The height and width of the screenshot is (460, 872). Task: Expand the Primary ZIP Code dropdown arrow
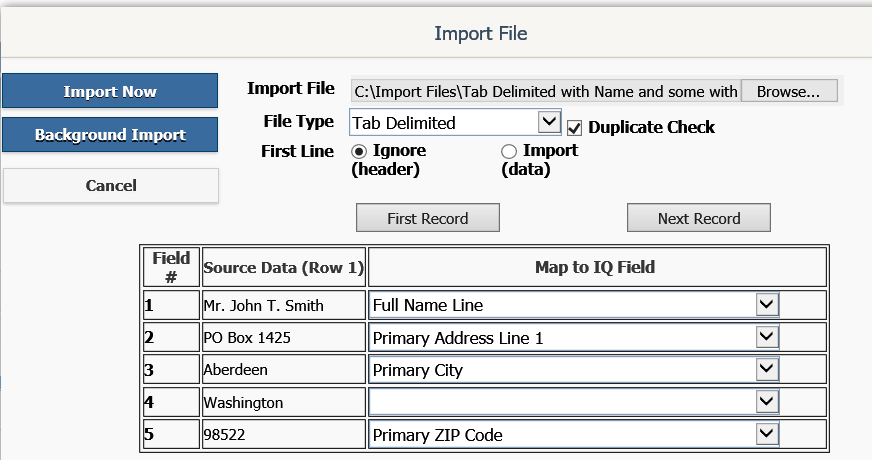[767, 433]
